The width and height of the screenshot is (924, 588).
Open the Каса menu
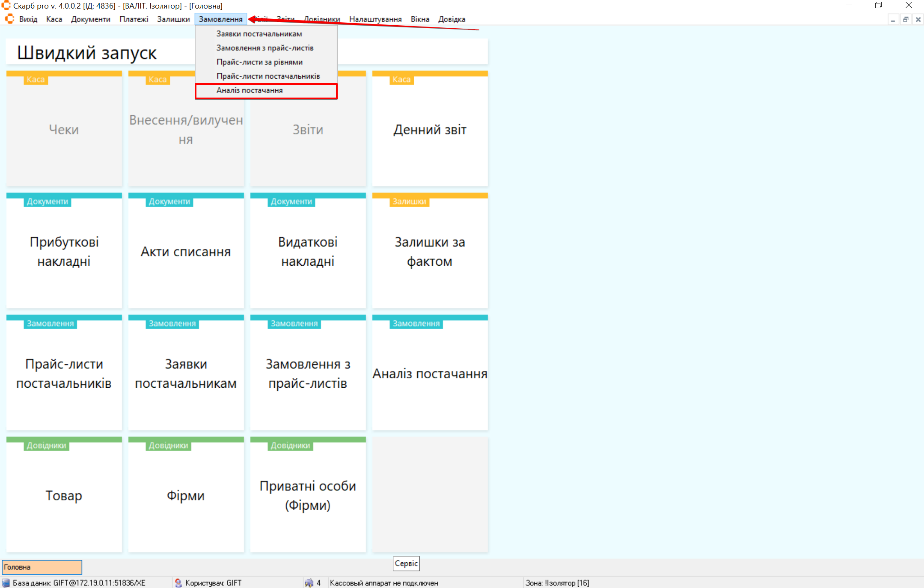[x=54, y=19]
